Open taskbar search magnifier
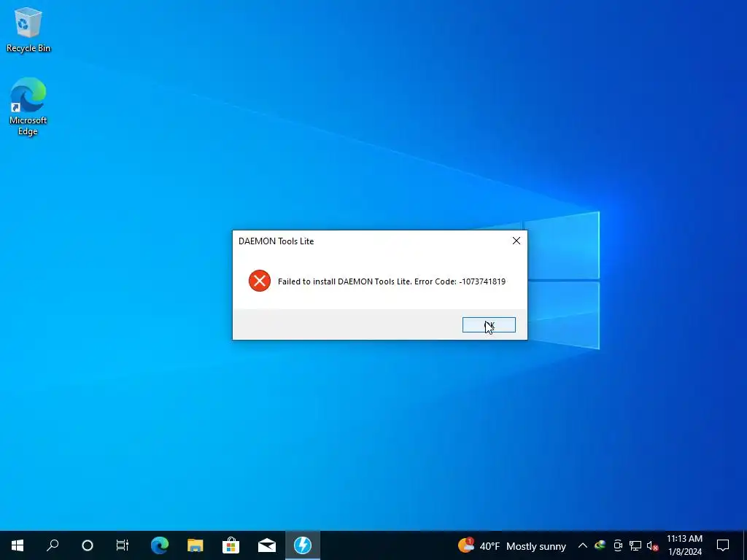 53,545
